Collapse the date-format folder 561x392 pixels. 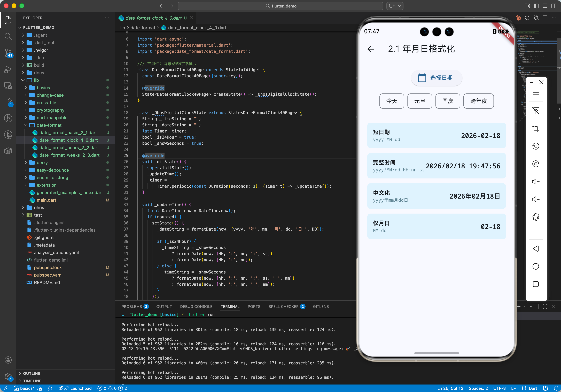click(x=49, y=125)
